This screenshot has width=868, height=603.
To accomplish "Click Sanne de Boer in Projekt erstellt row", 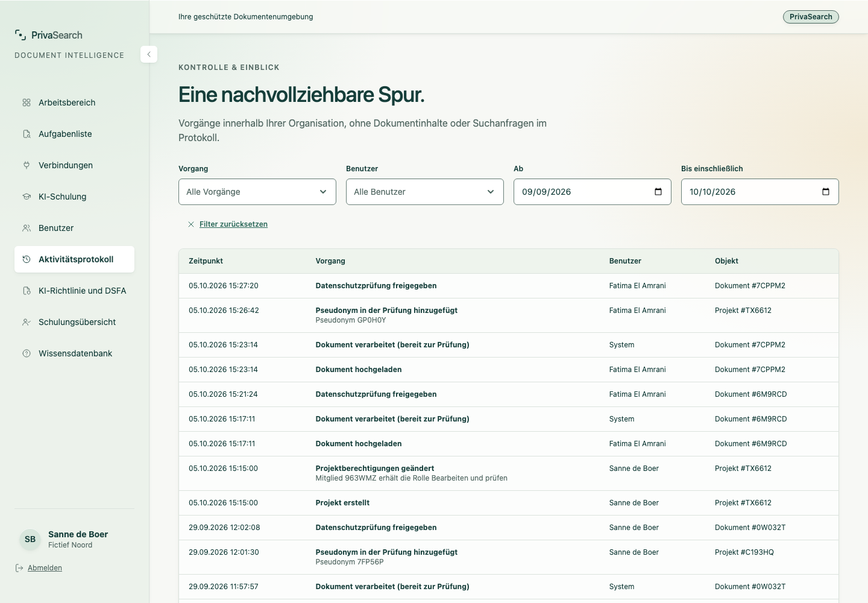I will coord(634,503).
